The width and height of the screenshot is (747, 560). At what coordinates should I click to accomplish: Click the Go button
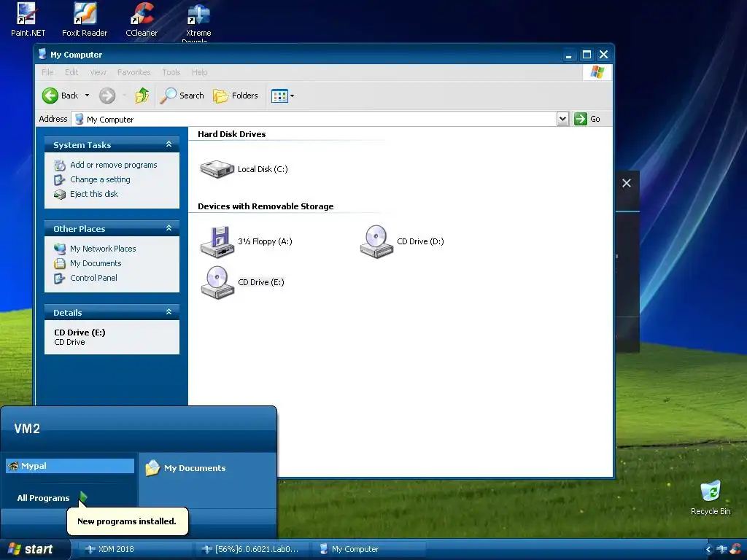(x=587, y=119)
